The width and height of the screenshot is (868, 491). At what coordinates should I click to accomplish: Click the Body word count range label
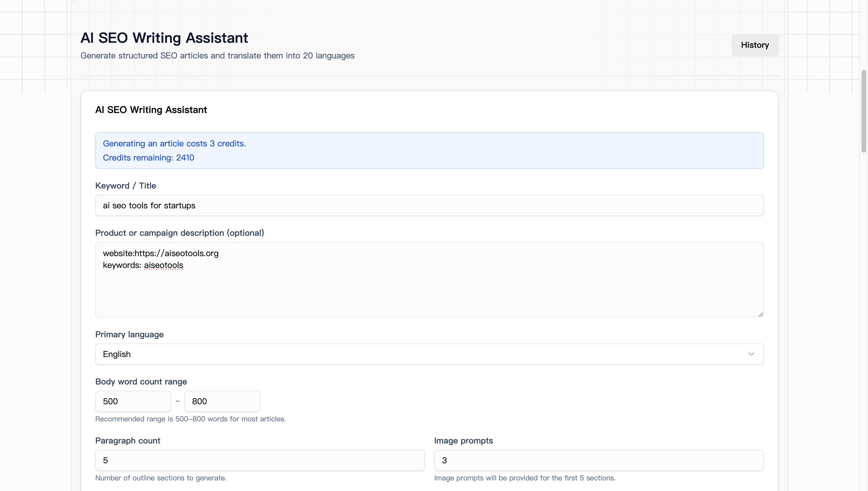coord(141,382)
